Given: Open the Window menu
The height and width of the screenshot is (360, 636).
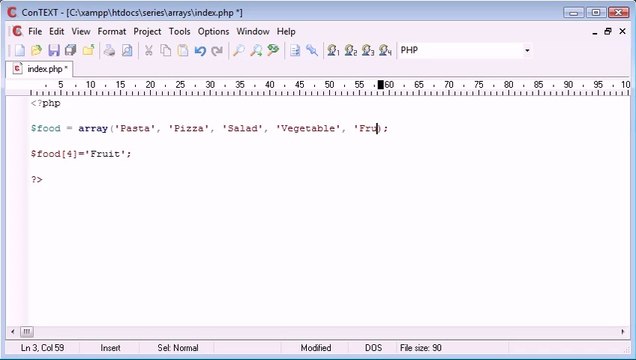Looking at the screenshot, I should pos(253,31).
